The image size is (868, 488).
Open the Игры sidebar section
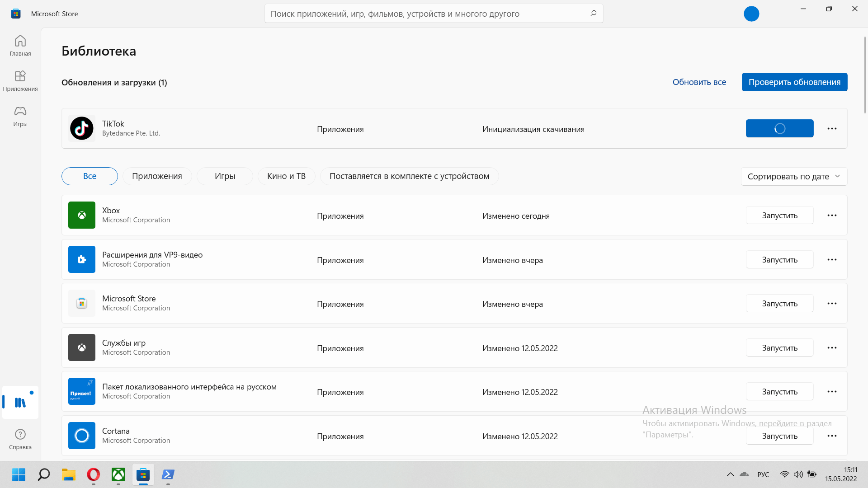pyautogui.click(x=20, y=116)
